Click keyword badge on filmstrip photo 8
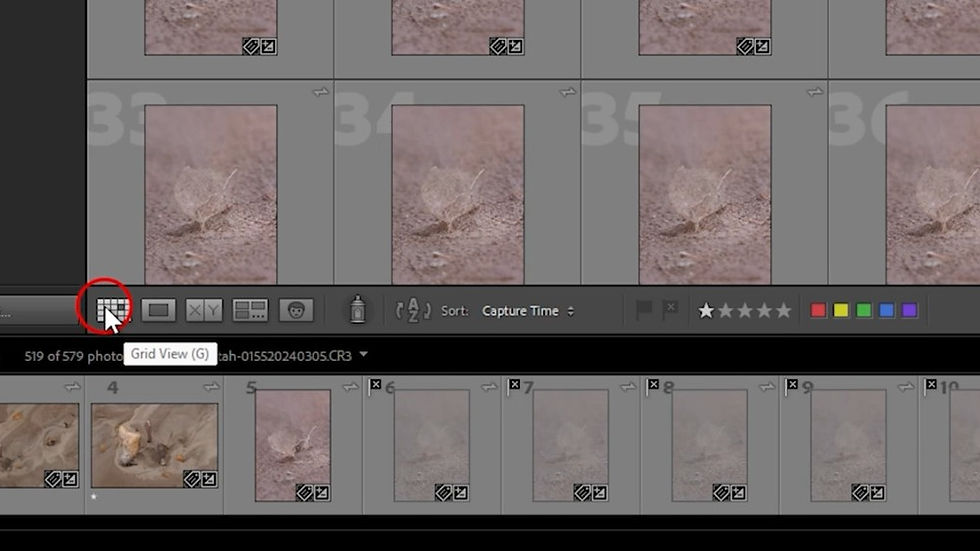Image resolution: width=980 pixels, height=551 pixels. tap(721, 493)
